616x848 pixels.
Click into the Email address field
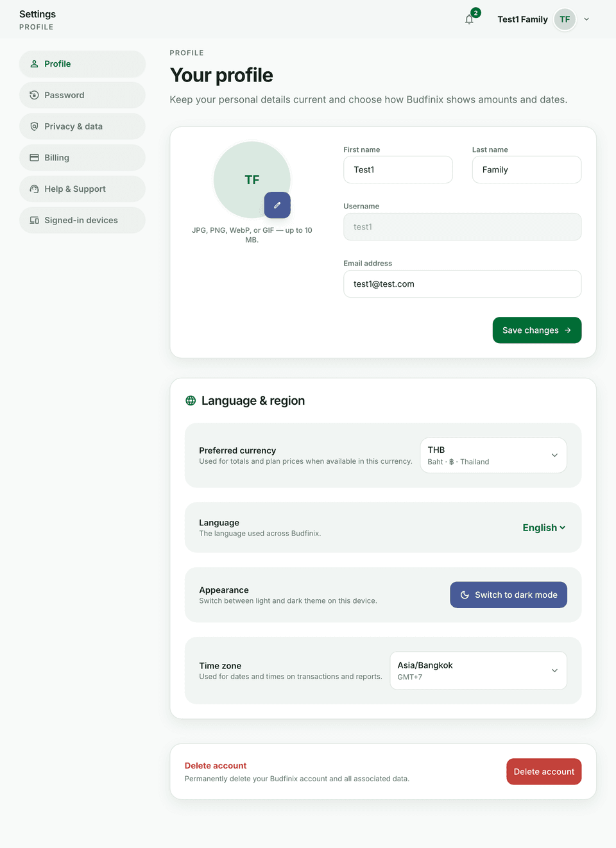click(x=463, y=284)
